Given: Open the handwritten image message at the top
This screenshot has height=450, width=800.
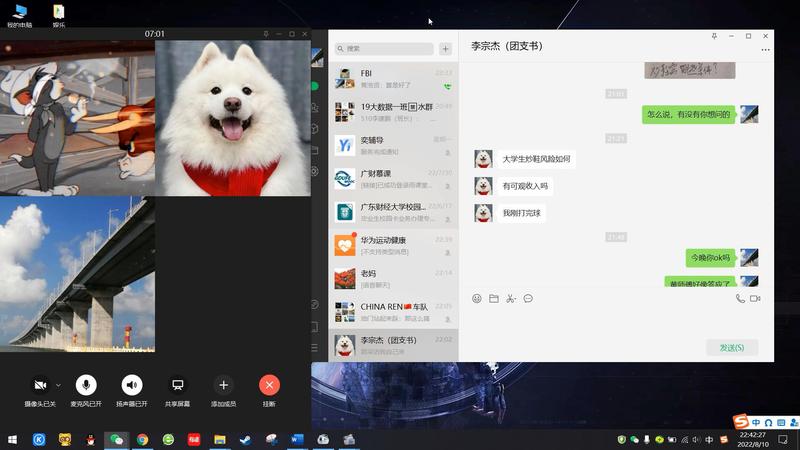Looking at the screenshot, I should [690, 70].
